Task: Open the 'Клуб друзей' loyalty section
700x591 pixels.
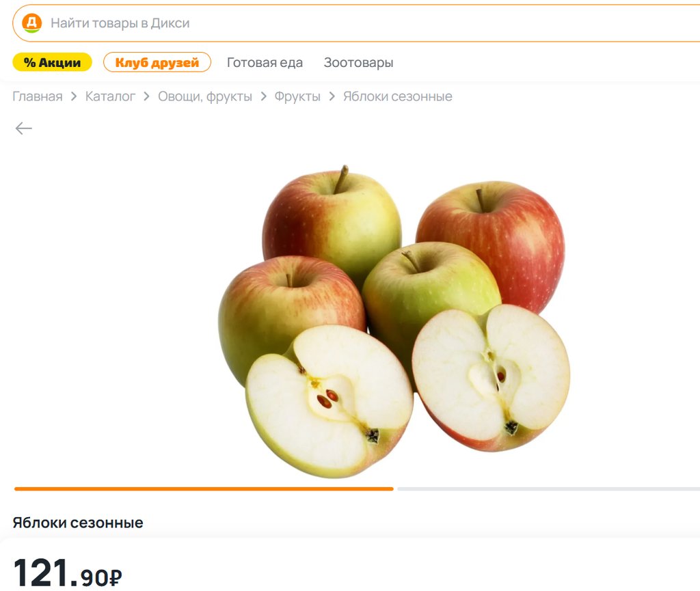Action: pos(157,62)
